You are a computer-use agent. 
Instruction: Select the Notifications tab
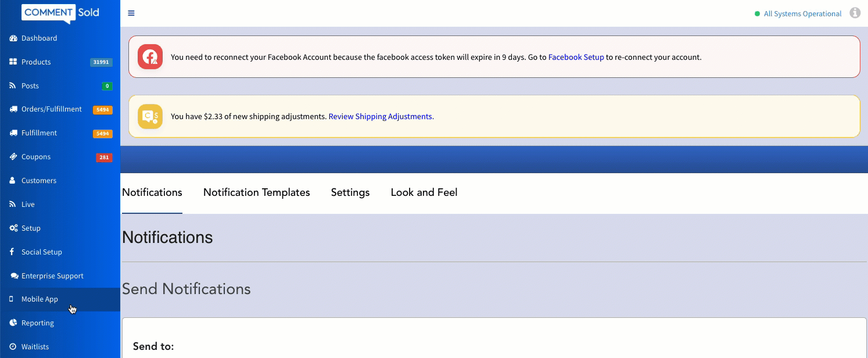[152, 192]
